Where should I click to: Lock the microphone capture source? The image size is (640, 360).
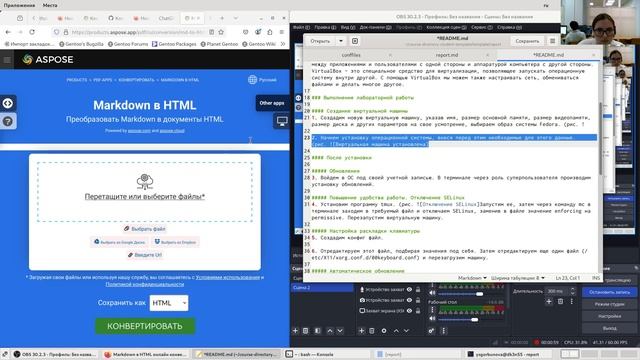click(x=418, y=289)
